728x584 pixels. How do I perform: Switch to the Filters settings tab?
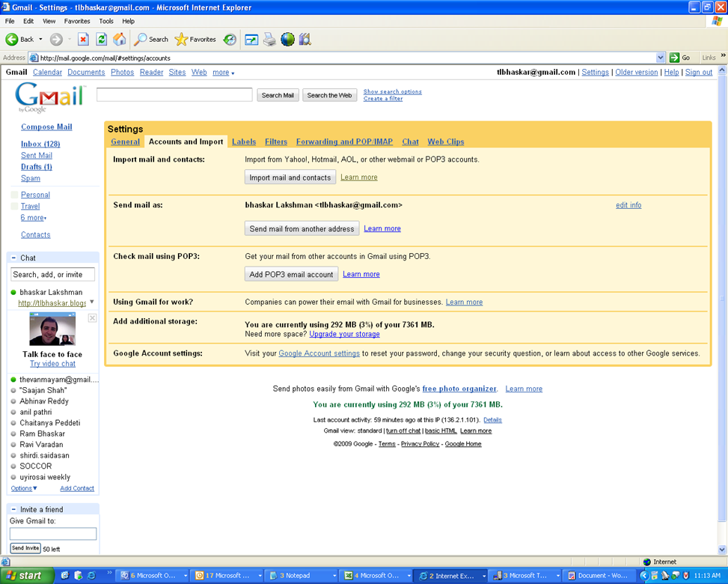[x=276, y=142]
